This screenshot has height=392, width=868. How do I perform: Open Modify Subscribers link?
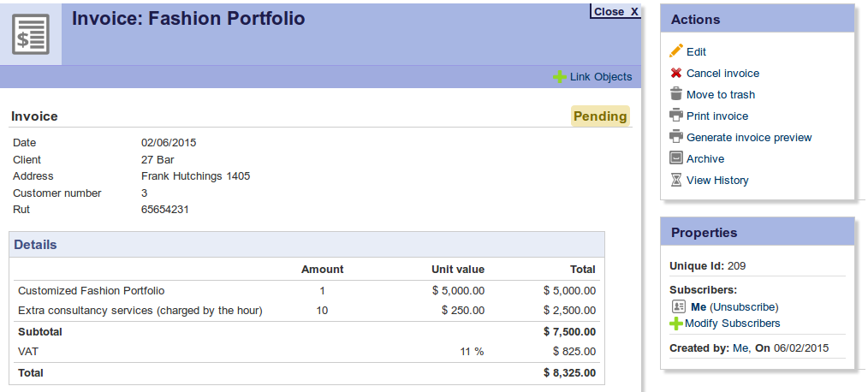pyautogui.click(x=732, y=324)
